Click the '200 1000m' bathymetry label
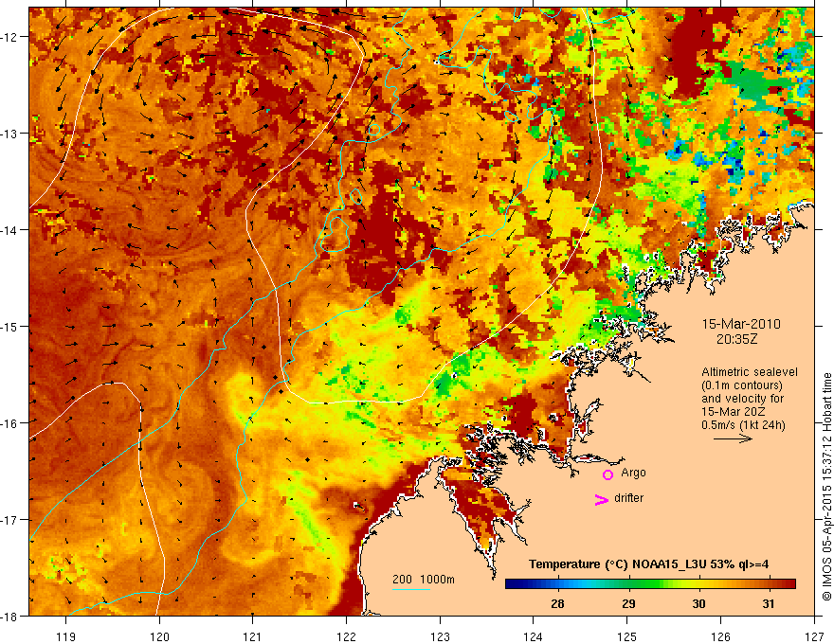This screenshot has height=644, width=834. pos(424,580)
